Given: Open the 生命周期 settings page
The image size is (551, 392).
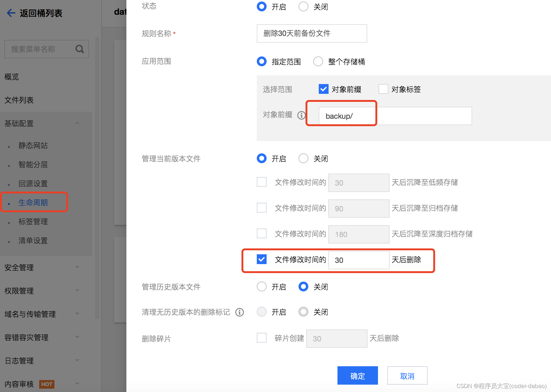Looking at the screenshot, I should point(33,202).
